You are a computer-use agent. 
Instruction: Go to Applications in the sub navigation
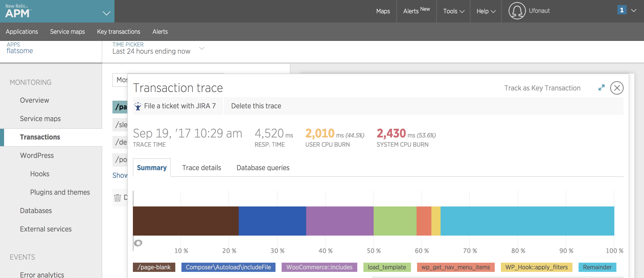pos(22,31)
